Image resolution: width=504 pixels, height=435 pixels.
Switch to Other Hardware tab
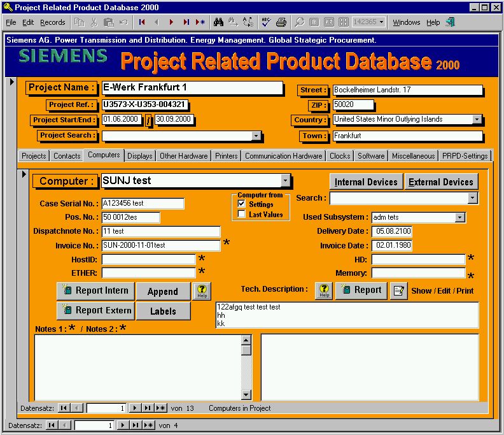click(x=183, y=156)
